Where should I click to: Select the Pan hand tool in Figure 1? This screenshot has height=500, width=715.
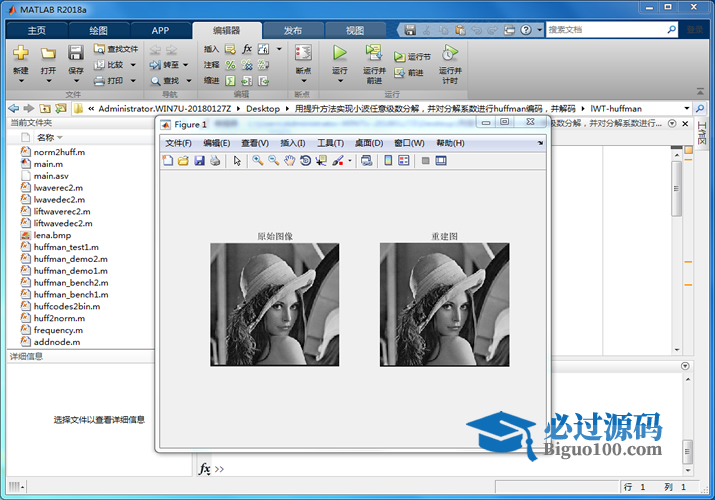289,160
